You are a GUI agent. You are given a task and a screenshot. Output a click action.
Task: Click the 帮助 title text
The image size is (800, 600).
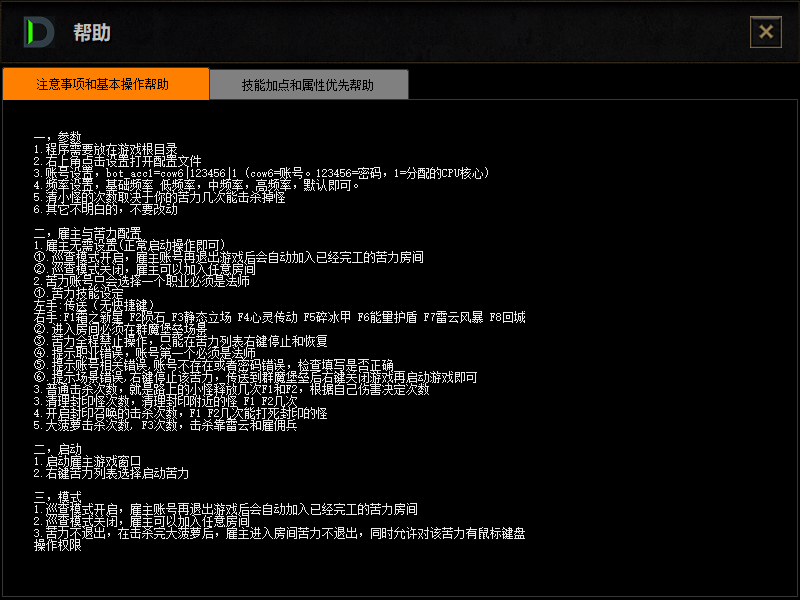tap(92, 33)
